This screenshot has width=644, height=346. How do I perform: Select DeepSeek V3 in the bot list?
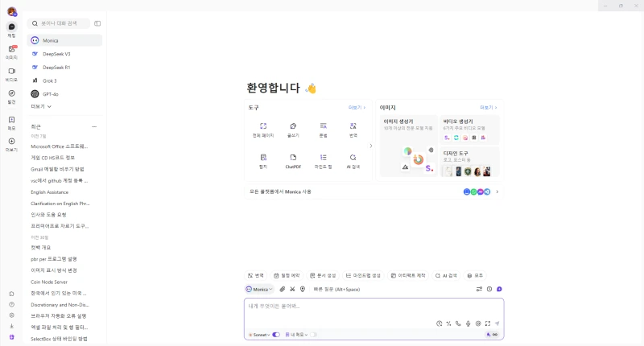point(65,54)
